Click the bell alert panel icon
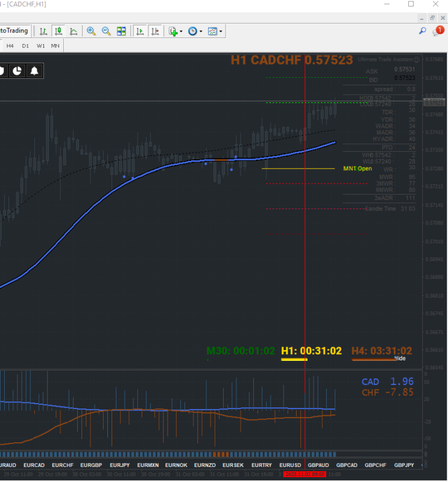This screenshot has height=482, width=448. pyautogui.click(x=34, y=71)
